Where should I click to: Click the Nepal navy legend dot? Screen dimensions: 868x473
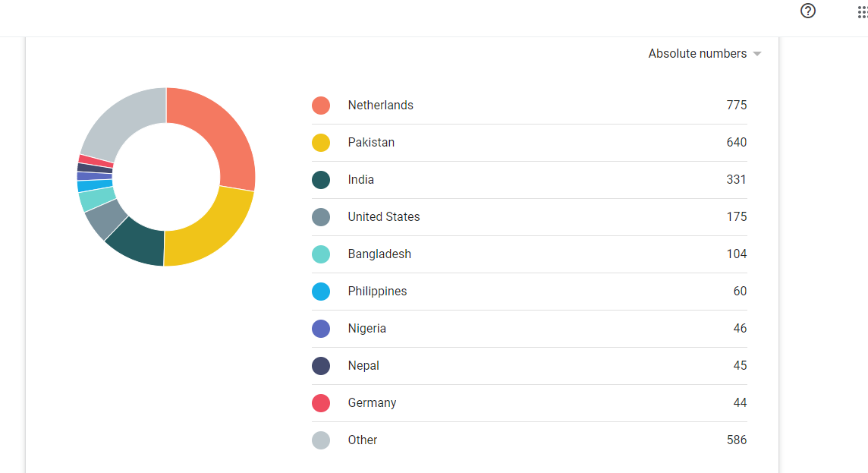click(x=321, y=365)
